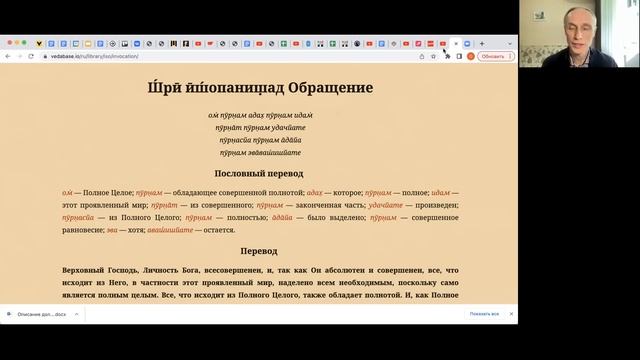Expand the download item options chevron
Viewport: 640px width, 360px height.
tap(76, 314)
